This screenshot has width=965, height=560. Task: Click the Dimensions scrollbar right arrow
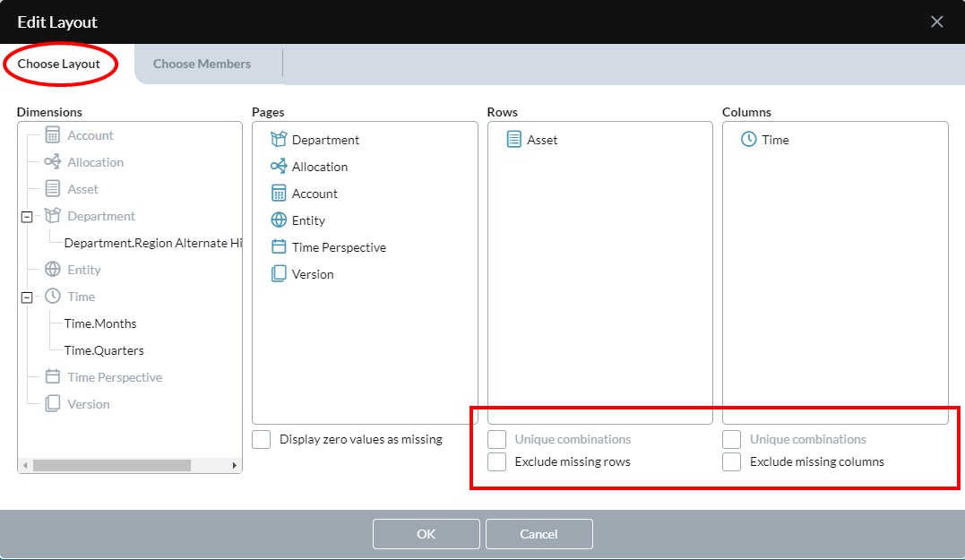click(235, 465)
